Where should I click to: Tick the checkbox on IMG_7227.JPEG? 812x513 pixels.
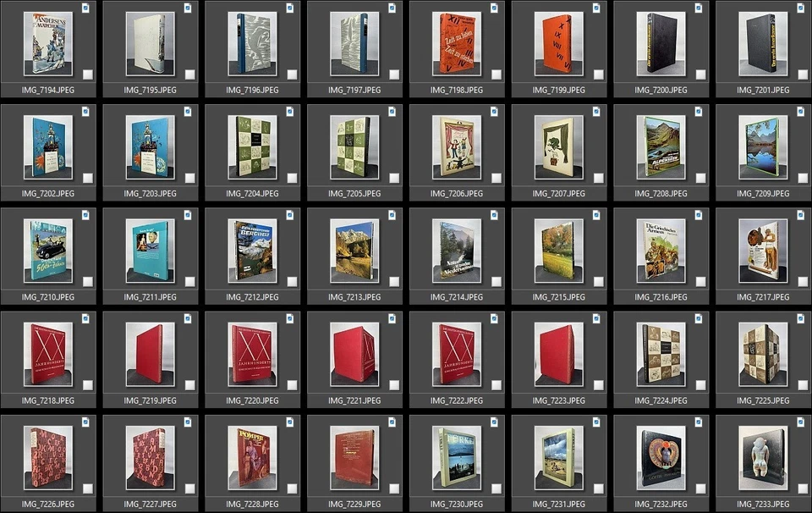(190, 488)
